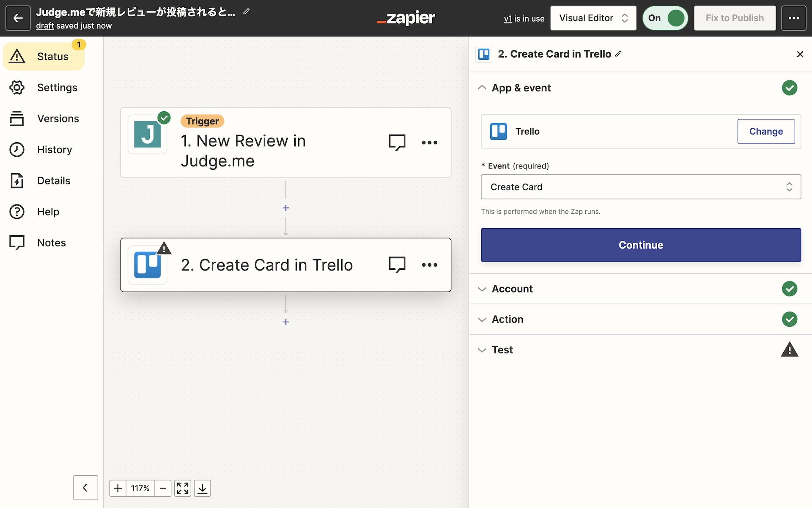Click the "1. New Review in Judge.me" title
Viewport: 812px width, 508px height.
coord(243,151)
